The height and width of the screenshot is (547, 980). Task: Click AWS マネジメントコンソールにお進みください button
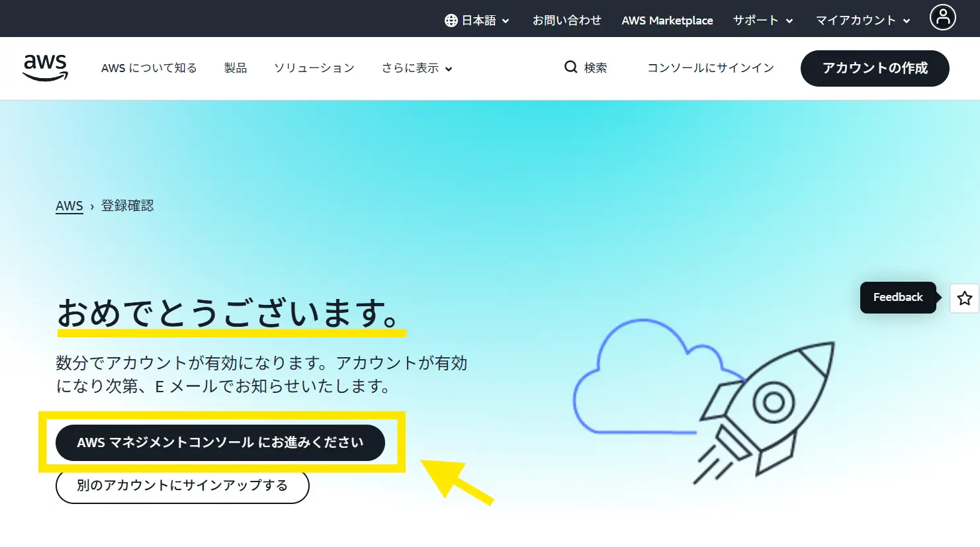point(220,442)
